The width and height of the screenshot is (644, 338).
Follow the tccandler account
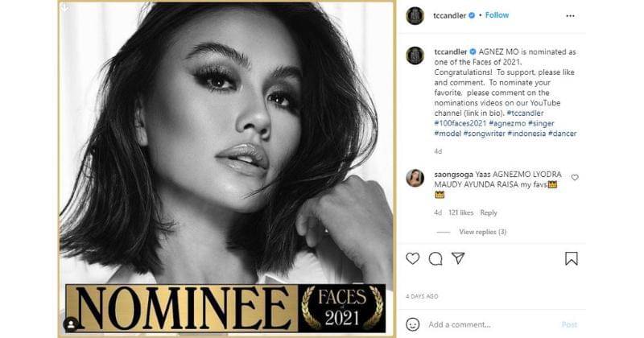pos(497,15)
